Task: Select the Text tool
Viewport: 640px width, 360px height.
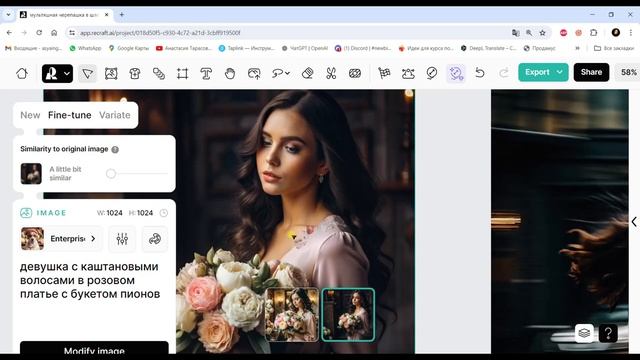Action: (206, 73)
